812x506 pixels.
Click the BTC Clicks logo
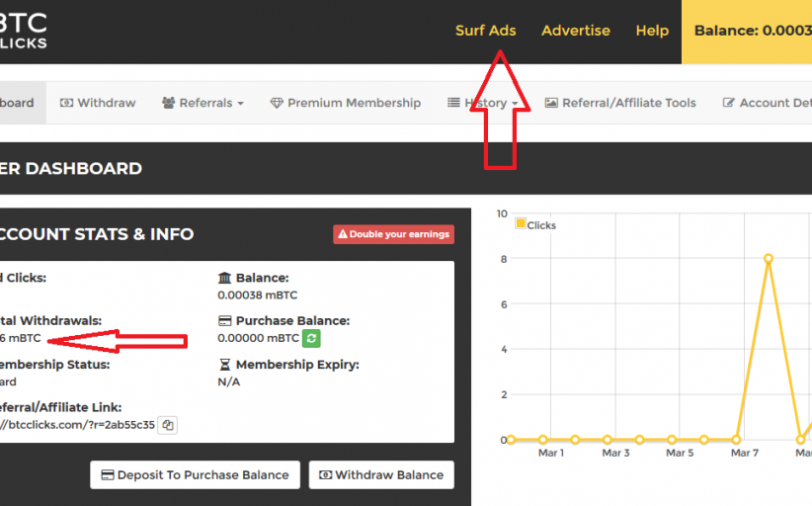click(23, 32)
